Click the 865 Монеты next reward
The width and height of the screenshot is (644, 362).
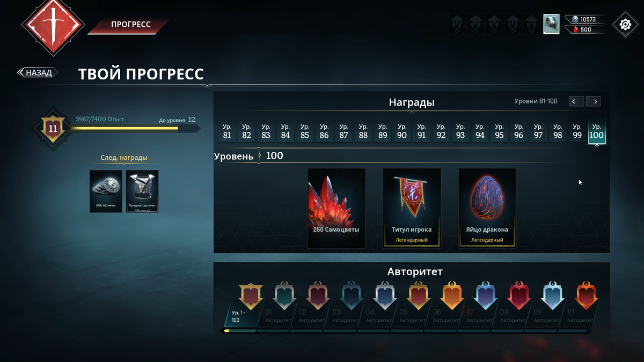(x=106, y=191)
